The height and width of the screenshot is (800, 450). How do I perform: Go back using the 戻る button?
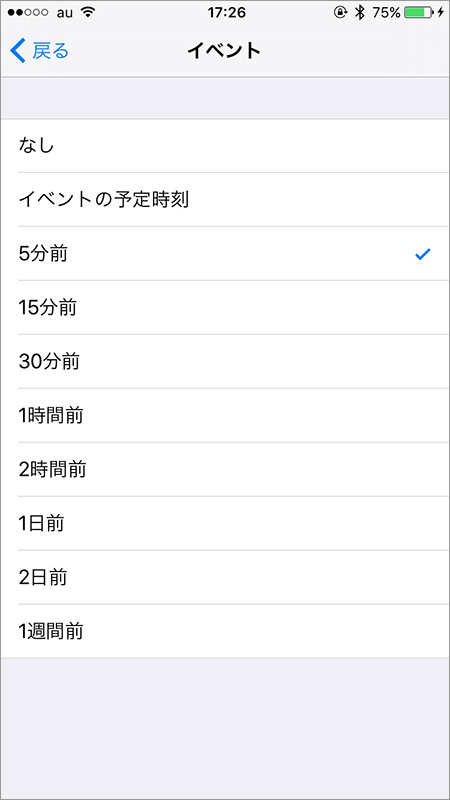click(39, 51)
